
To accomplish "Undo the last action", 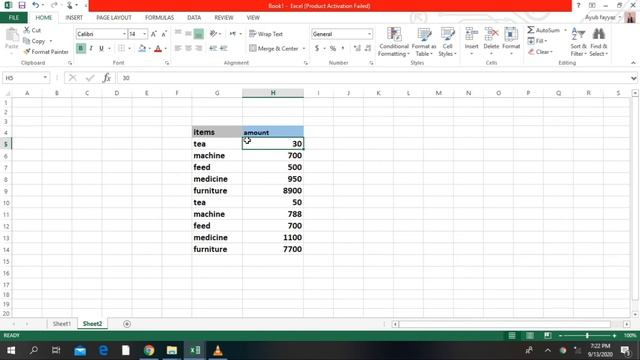I will coord(36,5).
